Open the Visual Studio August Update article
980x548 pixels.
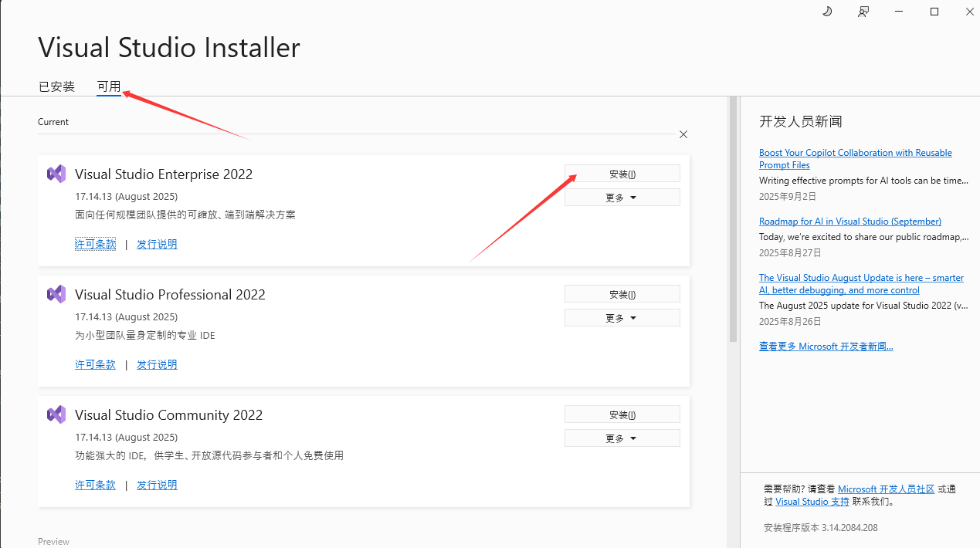[861, 284]
